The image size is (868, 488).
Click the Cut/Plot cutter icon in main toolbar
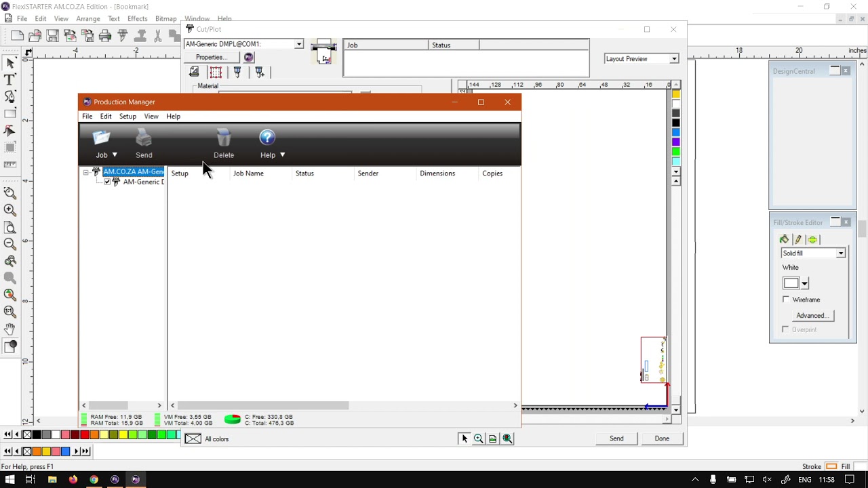123,35
